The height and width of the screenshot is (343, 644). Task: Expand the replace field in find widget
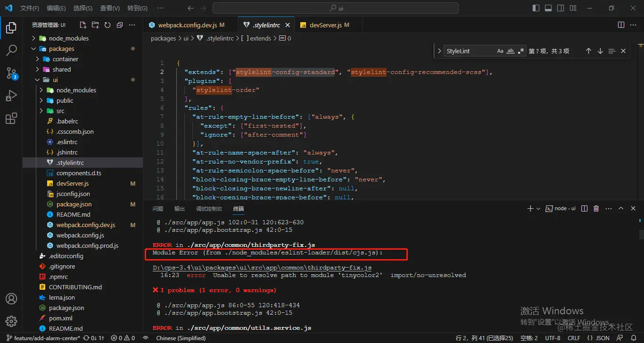click(x=439, y=51)
